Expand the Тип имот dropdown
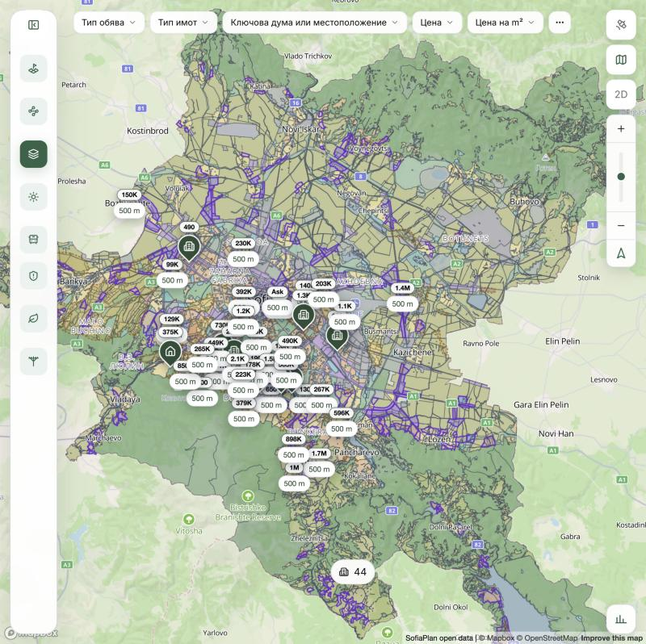The height and width of the screenshot is (644, 646). click(183, 23)
